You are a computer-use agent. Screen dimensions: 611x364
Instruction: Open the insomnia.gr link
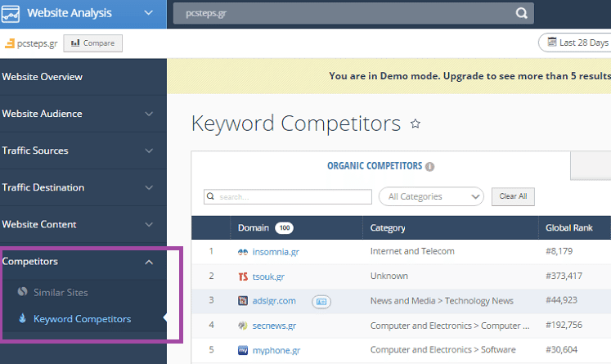pyautogui.click(x=276, y=252)
